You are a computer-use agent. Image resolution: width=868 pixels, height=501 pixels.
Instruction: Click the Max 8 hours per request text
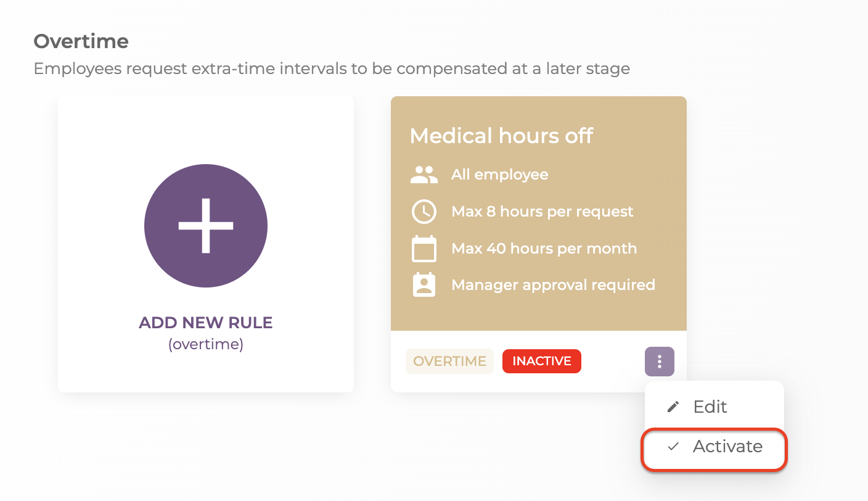tap(542, 212)
